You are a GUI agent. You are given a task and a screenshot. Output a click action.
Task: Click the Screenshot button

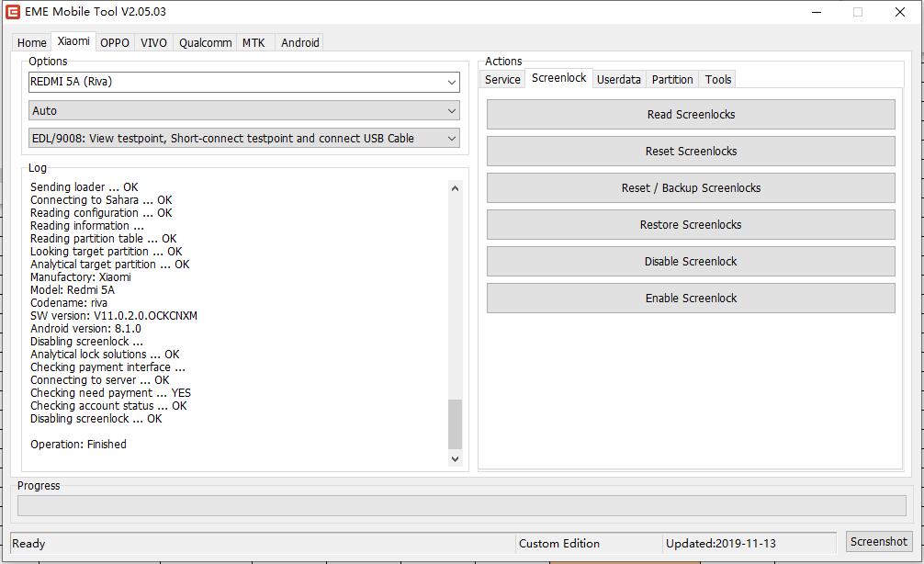click(879, 542)
